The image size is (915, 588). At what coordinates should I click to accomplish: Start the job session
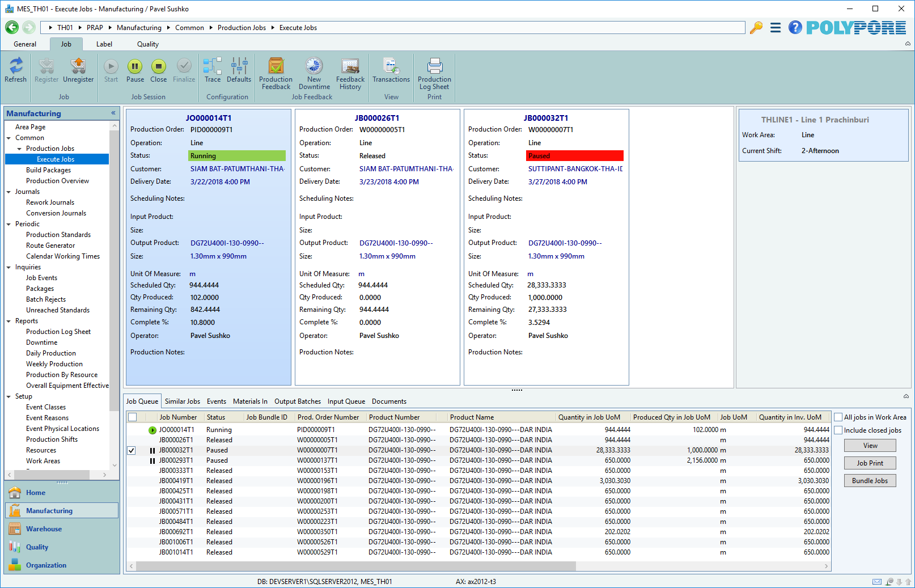111,70
